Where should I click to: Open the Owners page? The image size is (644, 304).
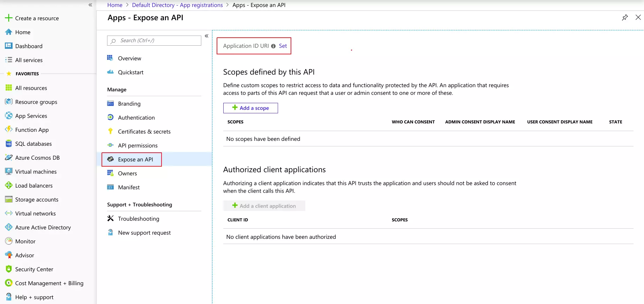coord(127,173)
